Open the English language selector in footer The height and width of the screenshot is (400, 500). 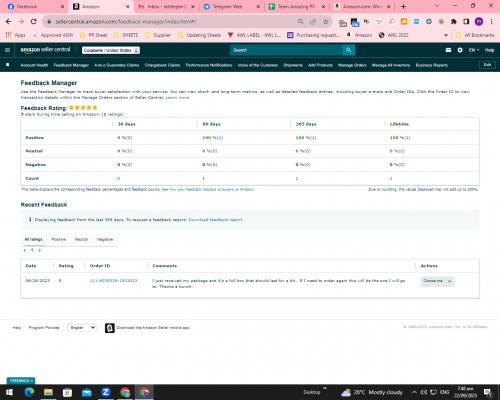pyautogui.click(x=82, y=328)
